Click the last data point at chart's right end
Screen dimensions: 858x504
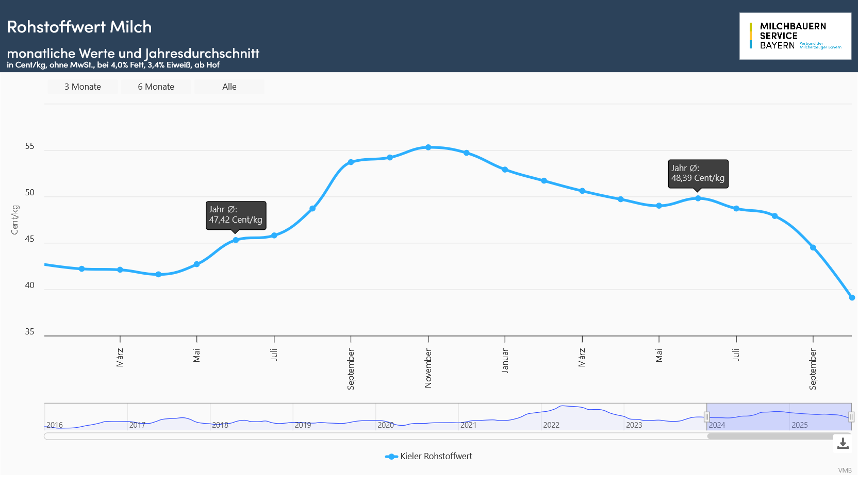[852, 297]
